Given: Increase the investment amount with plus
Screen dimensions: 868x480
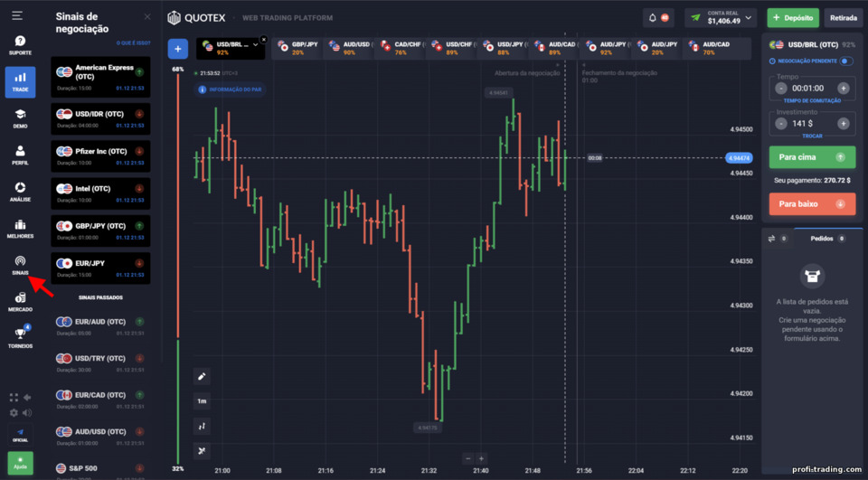Looking at the screenshot, I should pyautogui.click(x=843, y=124).
